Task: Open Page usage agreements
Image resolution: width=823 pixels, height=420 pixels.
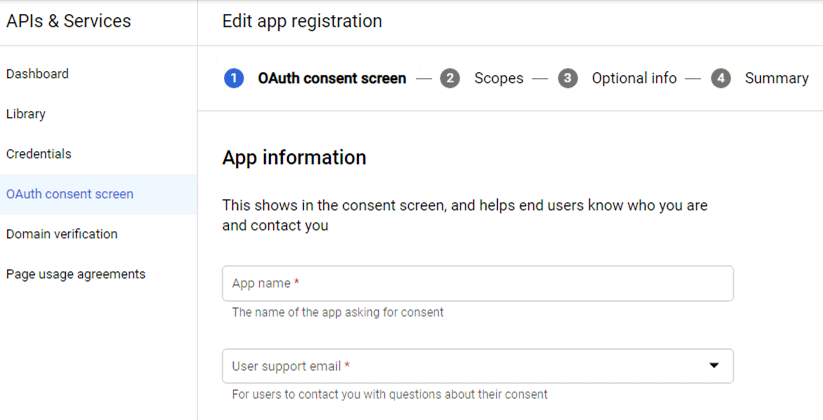Action: 76,274
